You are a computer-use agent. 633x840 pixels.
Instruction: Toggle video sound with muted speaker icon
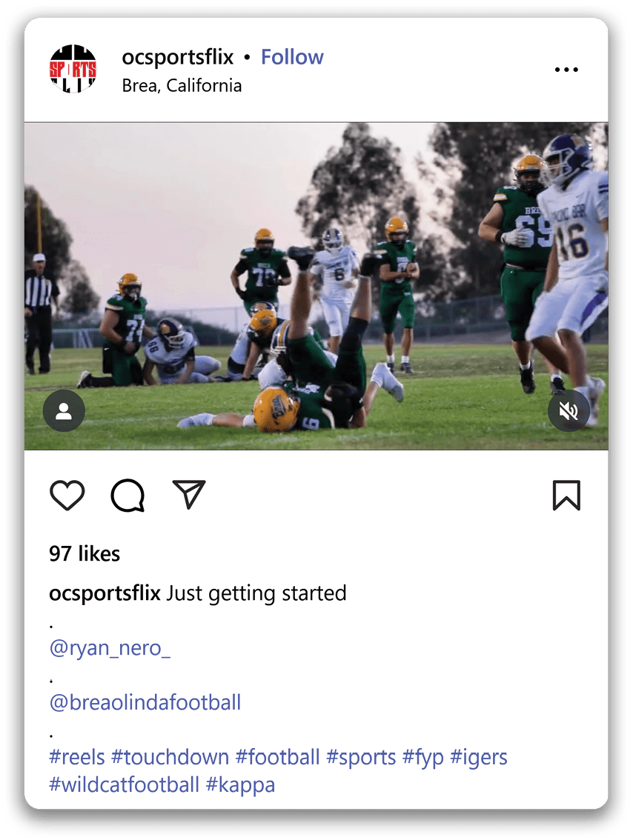[569, 410]
